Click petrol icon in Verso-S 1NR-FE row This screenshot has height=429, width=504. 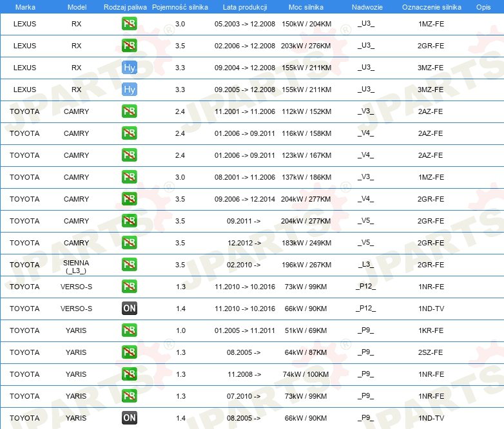[129, 286]
